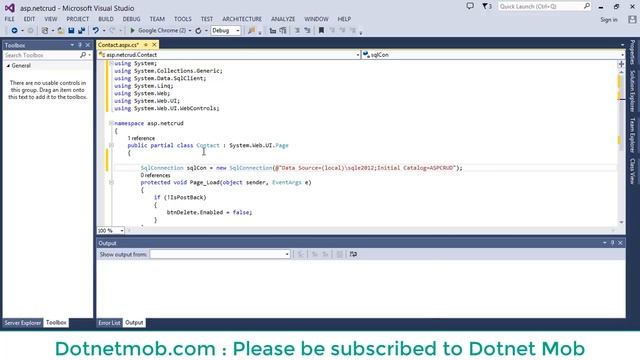Click the Toggle Word Wrap icon in Output
Screen dimensions: 640x360
353,254
